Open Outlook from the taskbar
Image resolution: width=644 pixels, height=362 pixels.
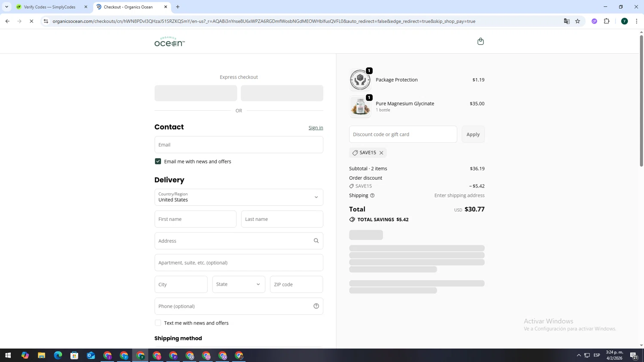click(91, 355)
